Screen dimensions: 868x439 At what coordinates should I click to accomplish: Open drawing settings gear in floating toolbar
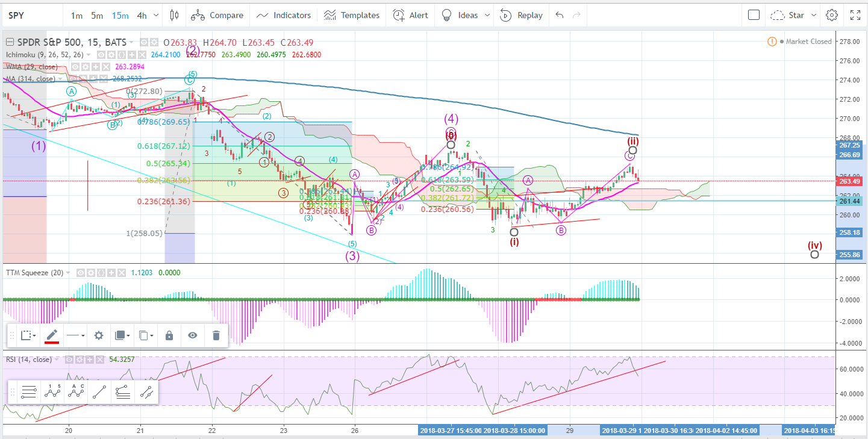[99, 335]
